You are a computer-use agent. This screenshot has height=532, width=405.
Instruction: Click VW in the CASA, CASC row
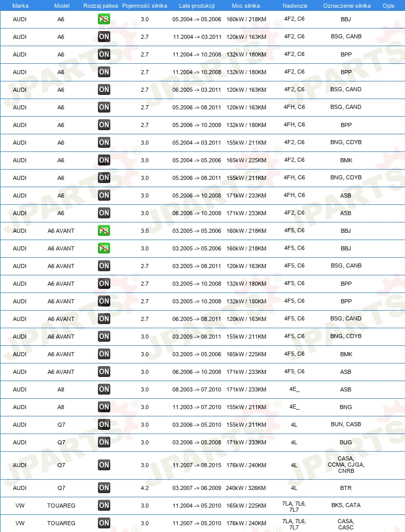(20, 523)
